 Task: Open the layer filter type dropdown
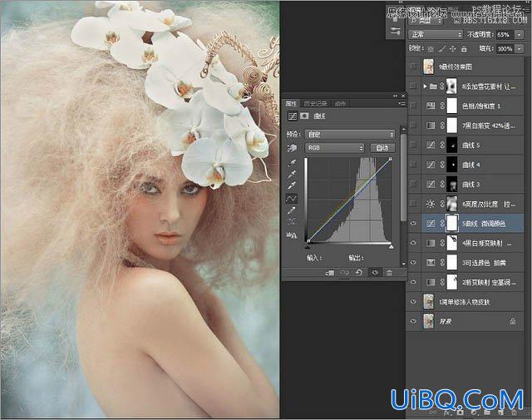click(426, 21)
